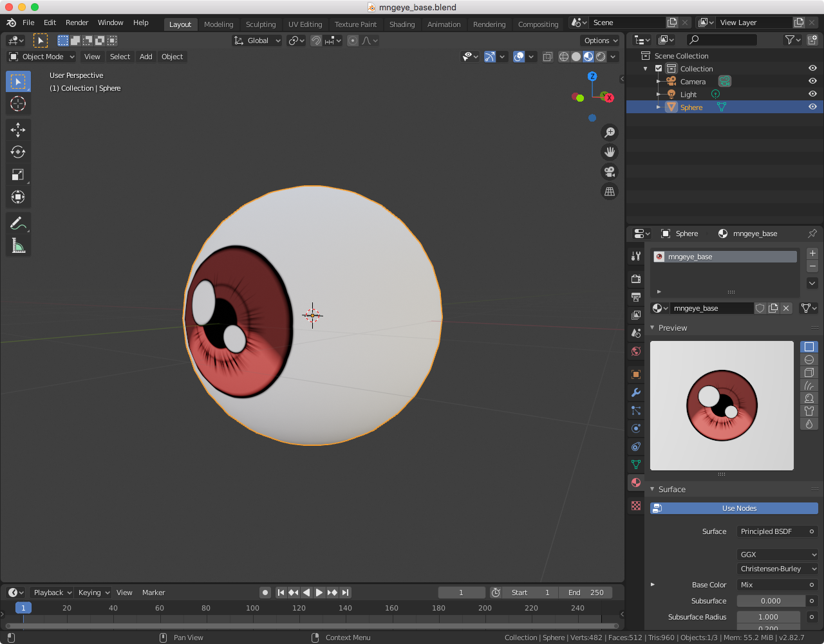This screenshot has width=824, height=644.
Task: Hide the Light object in the outliner
Action: coord(812,93)
